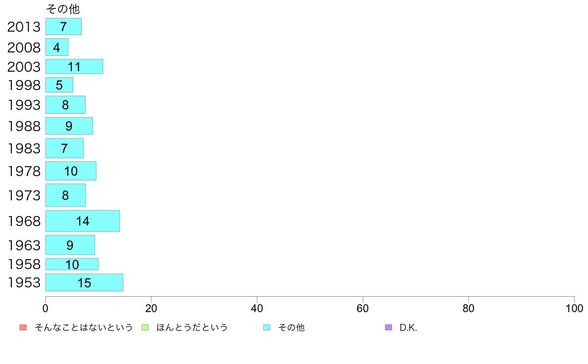588x364 pixels.
Task: Click the 1958 bar showing 10
Action: click(x=72, y=264)
